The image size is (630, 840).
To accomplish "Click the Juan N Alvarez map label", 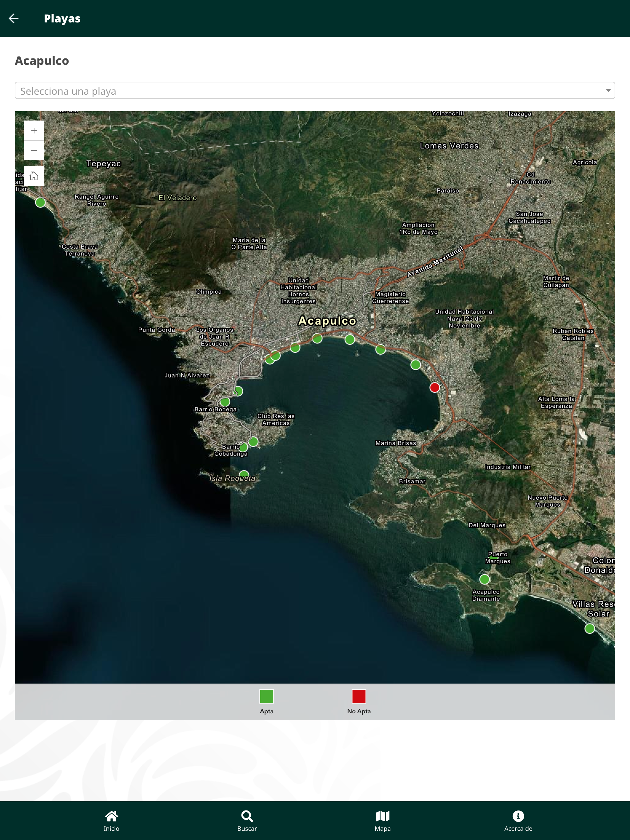I will click(x=187, y=375).
